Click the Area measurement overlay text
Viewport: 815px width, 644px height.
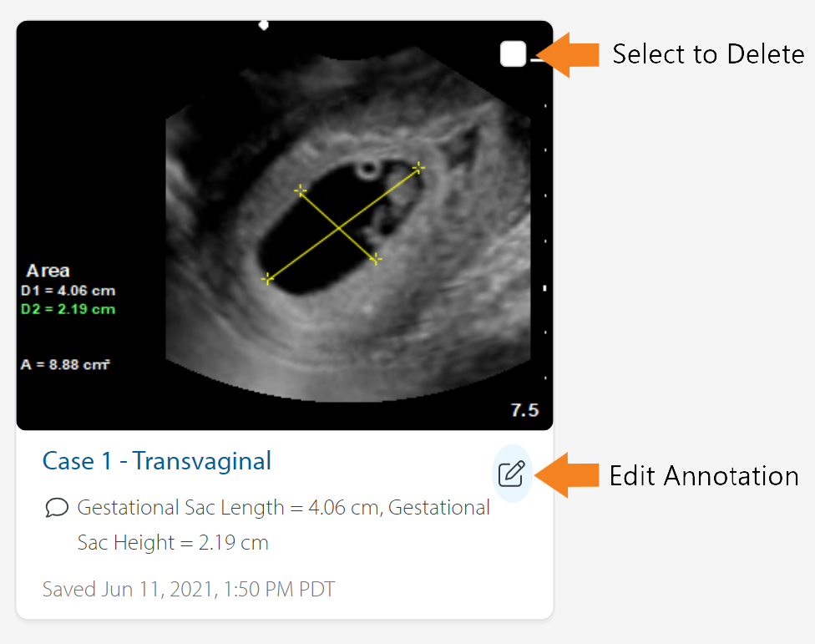[x=48, y=271]
